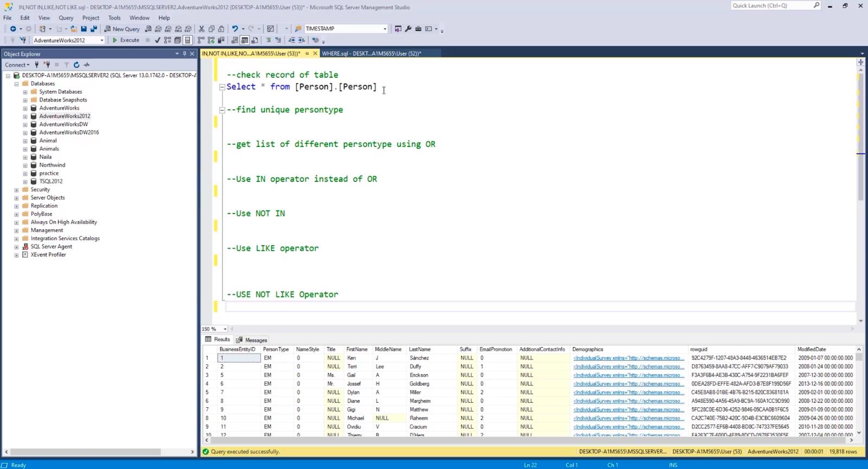
Task: Click the Cut scissors icon
Action: tap(202, 29)
